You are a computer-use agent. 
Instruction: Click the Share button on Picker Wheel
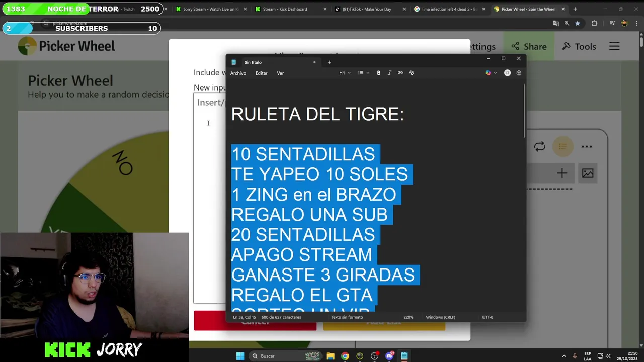point(528,46)
